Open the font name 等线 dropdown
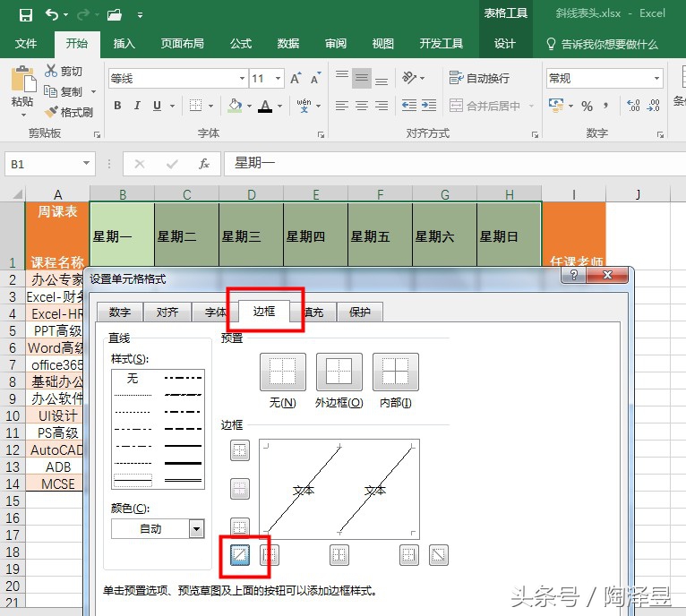This screenshot has height=616, width=686. (x=242, y=78)
